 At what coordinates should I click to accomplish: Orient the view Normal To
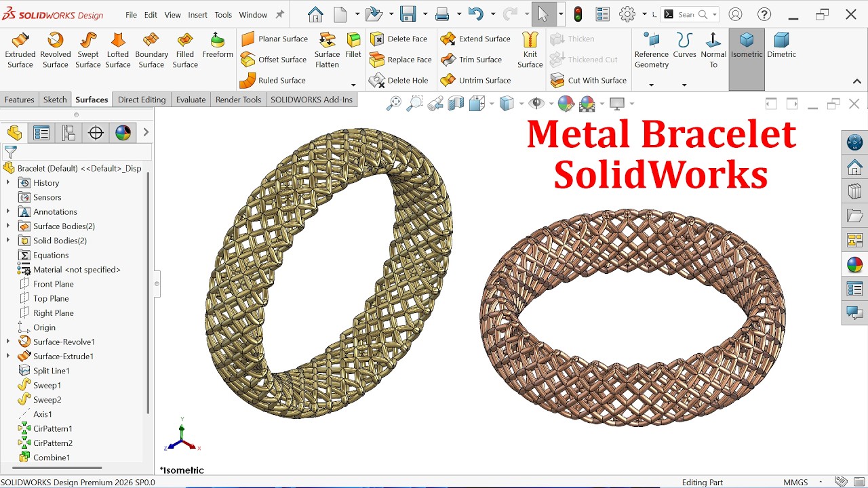[x=713, y=51]
